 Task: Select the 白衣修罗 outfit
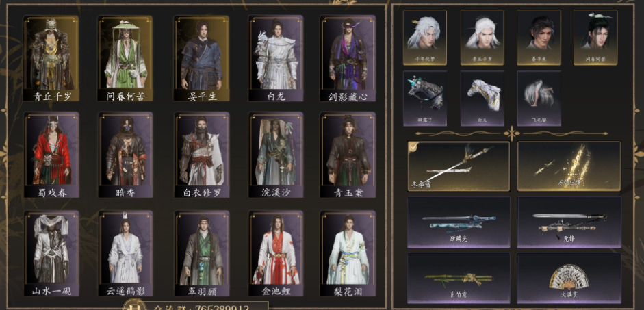coord(202,155)
